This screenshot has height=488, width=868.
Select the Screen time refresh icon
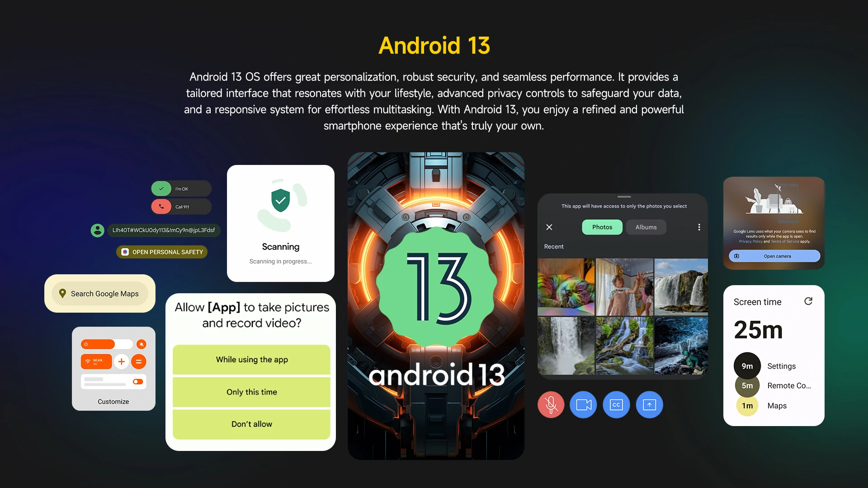[x=809, y=301]
